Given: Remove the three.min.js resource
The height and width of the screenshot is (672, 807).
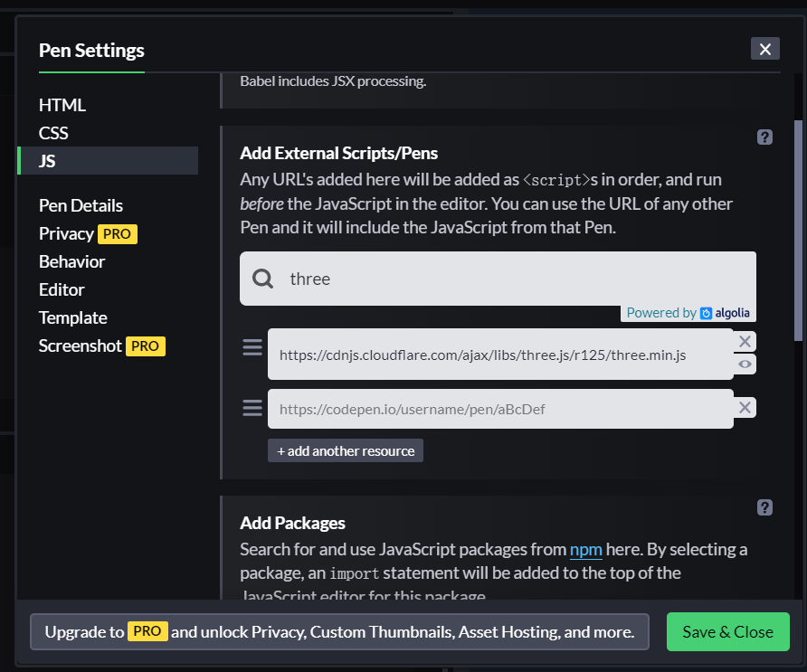Looking at the screenshot, I should coord(745,341).
